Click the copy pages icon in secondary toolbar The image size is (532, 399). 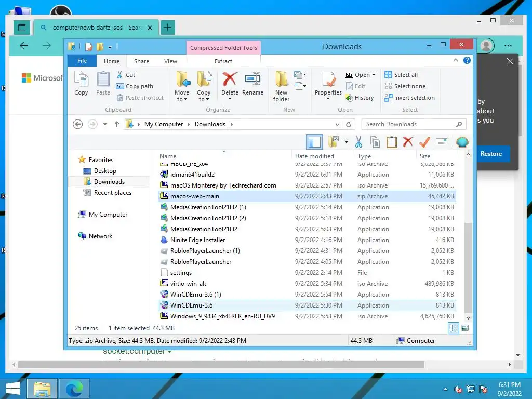375,142
